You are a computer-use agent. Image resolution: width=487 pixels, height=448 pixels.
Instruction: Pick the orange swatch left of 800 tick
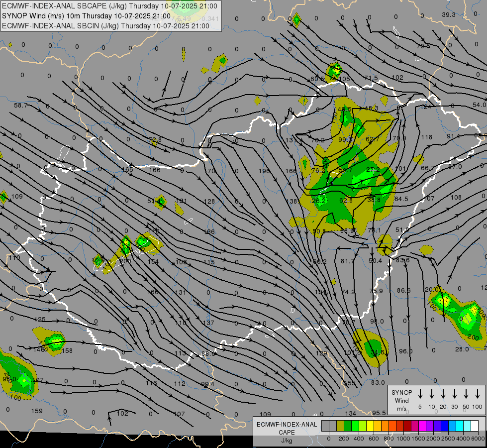(x=385, y=426)
